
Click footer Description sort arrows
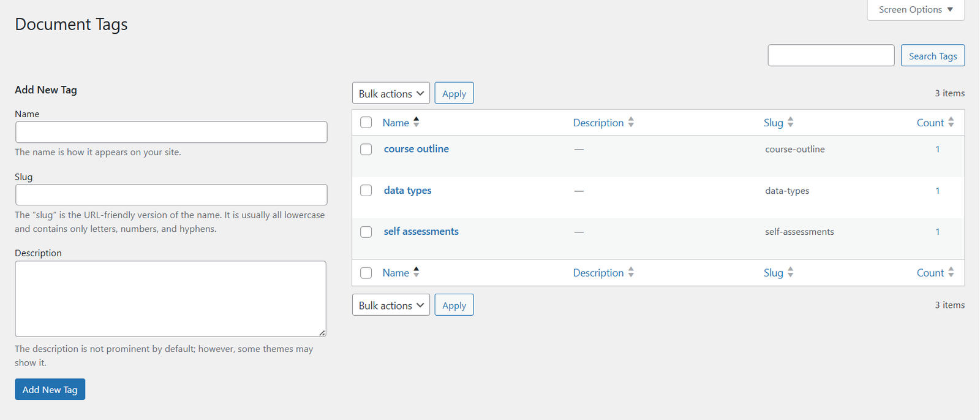pyautogui.click(x=631, y=272)
